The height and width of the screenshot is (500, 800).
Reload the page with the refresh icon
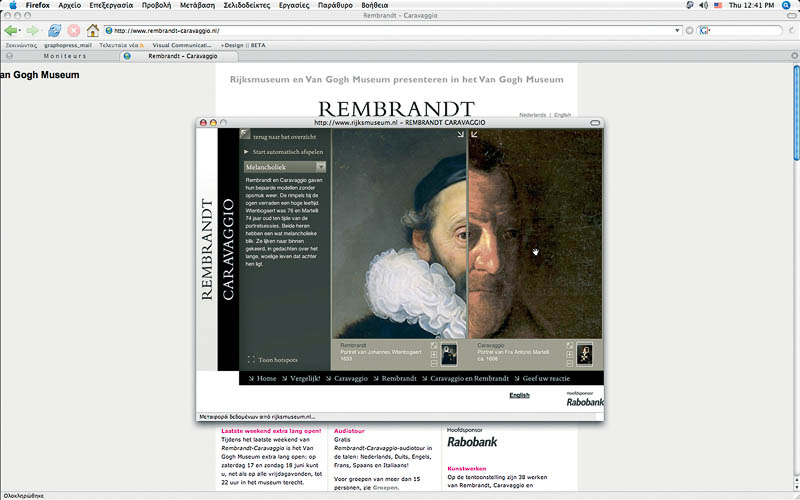[54, 31]
